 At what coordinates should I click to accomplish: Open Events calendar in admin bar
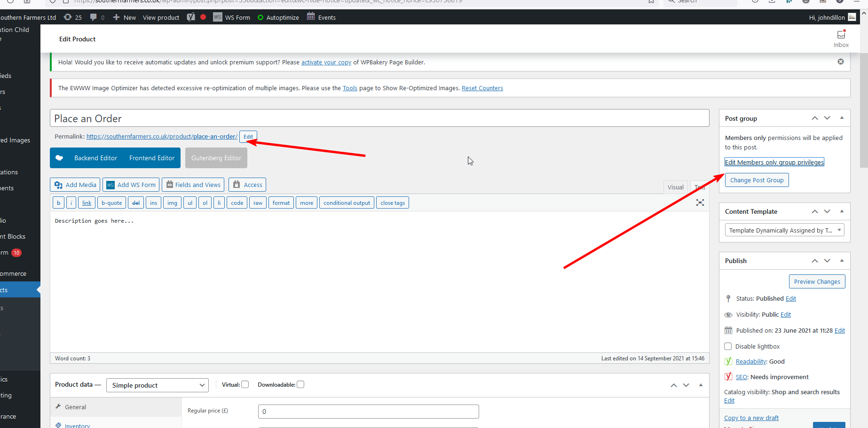pyautogui.click(x=321, y=17)
